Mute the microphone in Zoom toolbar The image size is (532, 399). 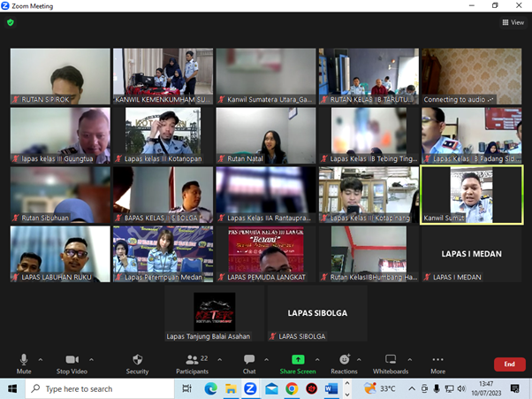pos(24,360)
